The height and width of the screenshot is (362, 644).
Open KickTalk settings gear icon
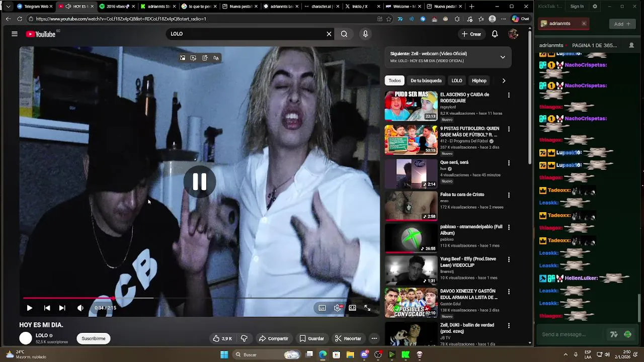coord(595,7)
